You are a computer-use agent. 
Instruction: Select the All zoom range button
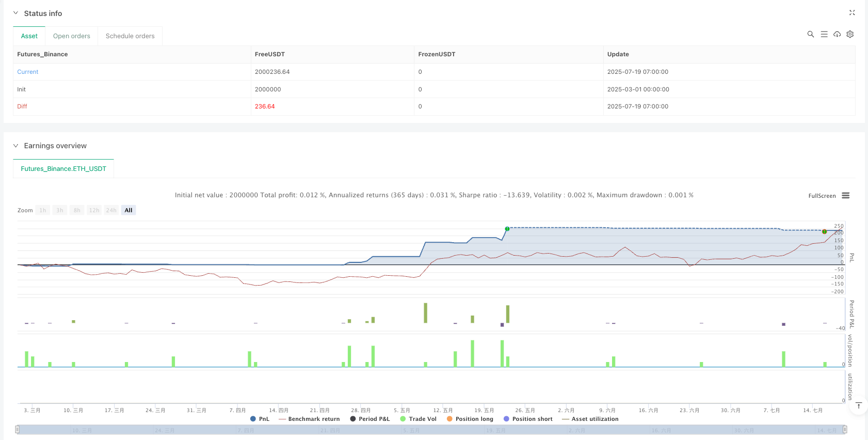click(128, 210)
